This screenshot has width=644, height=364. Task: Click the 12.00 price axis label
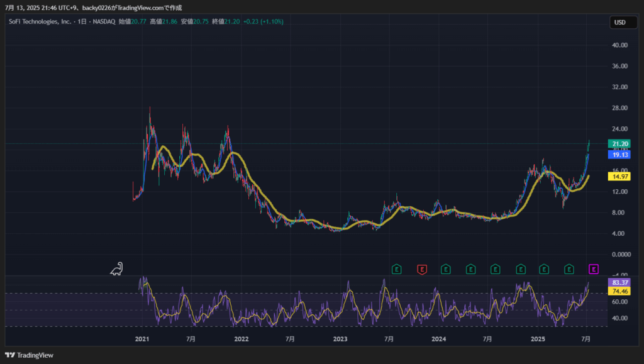pos(619,192)
